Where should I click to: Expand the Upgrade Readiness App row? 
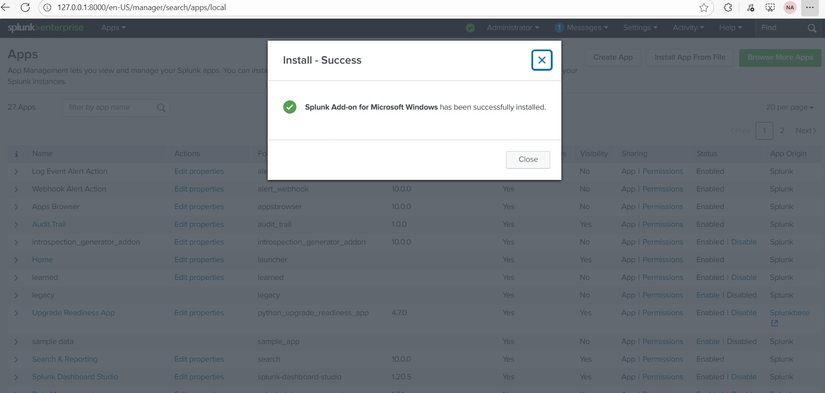pyautogui.click(x=16, y=313)
